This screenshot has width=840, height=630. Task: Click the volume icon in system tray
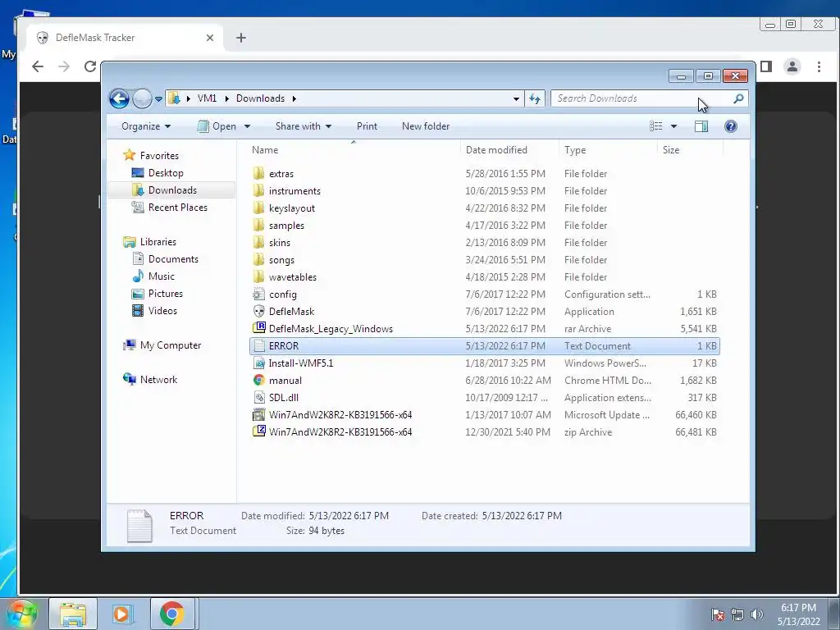[x=757, y=614]
